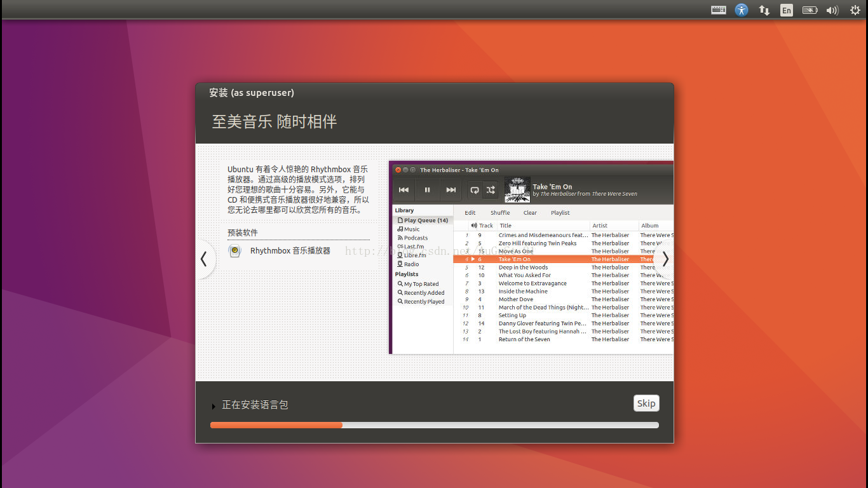Select the track Zero Hill featuring Twin Peaks

563,243
